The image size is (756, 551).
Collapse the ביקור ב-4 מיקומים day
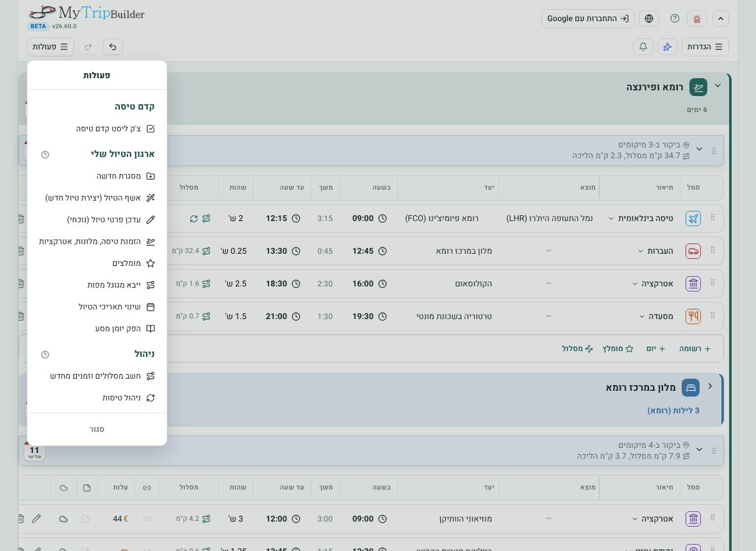(x=699, y=449)
